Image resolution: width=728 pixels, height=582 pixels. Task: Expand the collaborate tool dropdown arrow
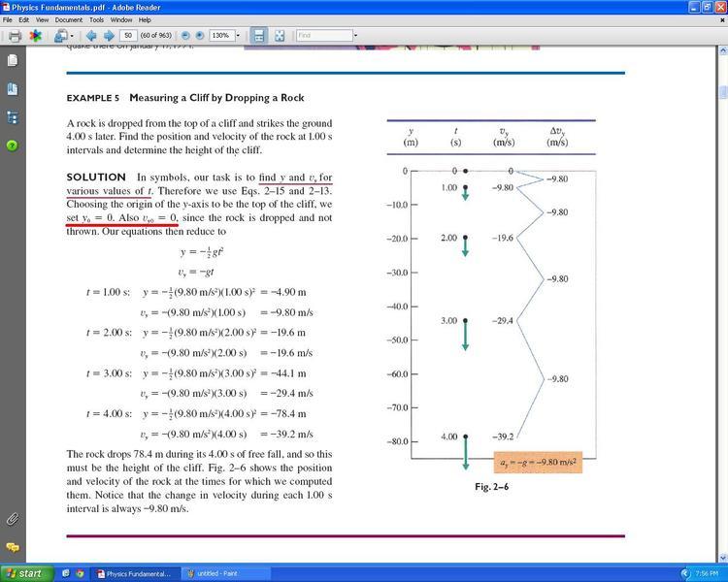click(x=73, y=36)
